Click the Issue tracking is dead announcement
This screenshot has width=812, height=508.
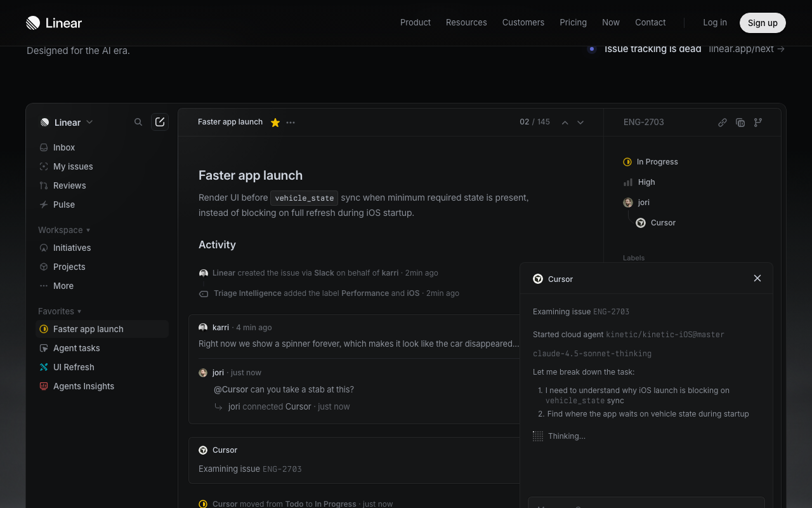[x=653, y=49]
